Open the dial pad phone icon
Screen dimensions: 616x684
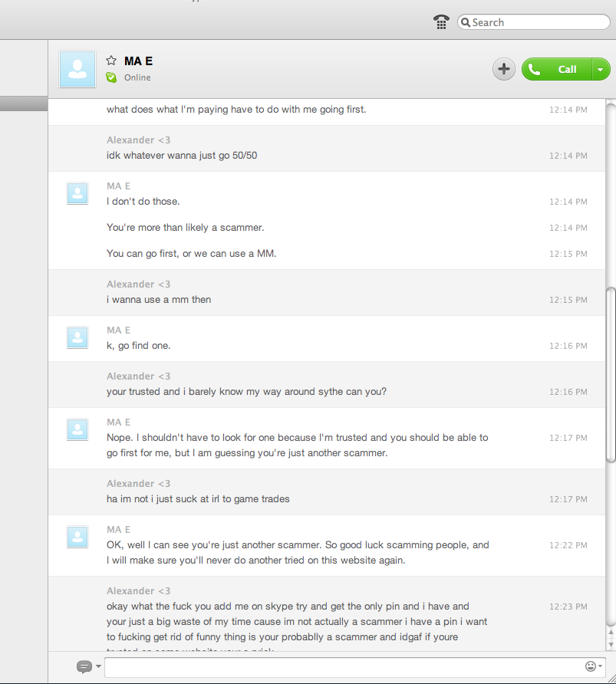441,21
